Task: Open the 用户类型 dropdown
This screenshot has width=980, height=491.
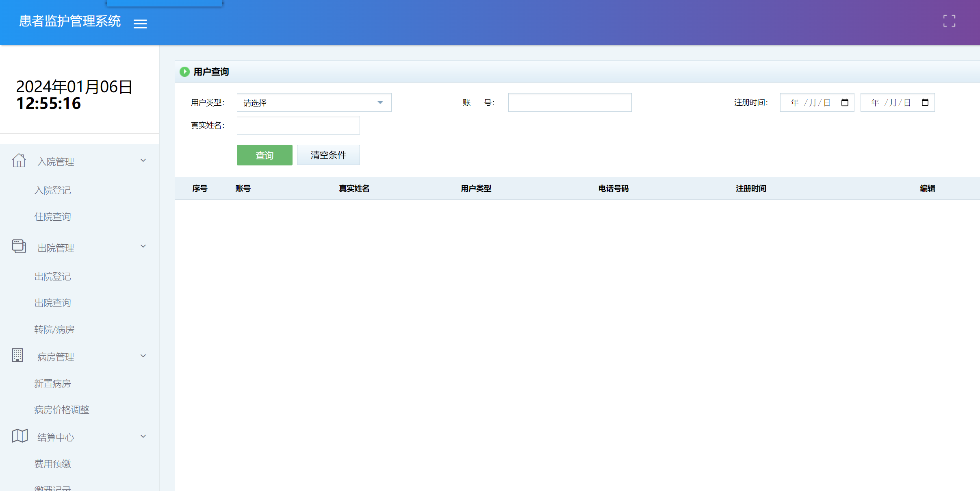Action: pos(314,102)
